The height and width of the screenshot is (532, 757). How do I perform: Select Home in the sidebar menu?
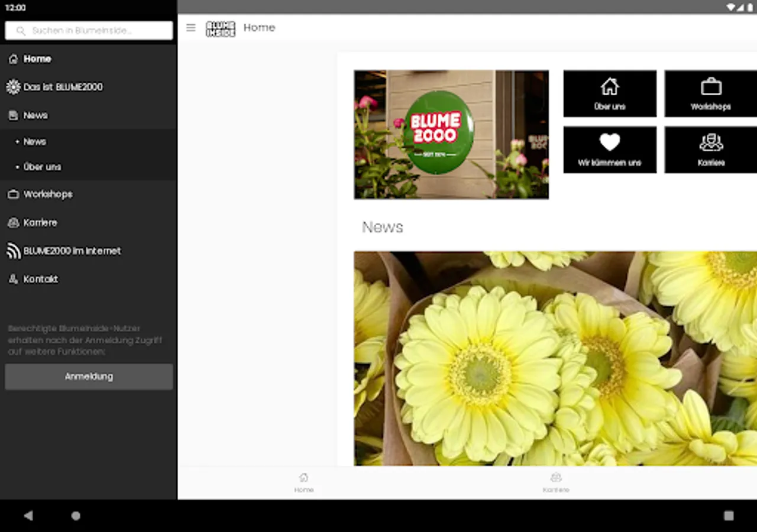click(89, 59)
